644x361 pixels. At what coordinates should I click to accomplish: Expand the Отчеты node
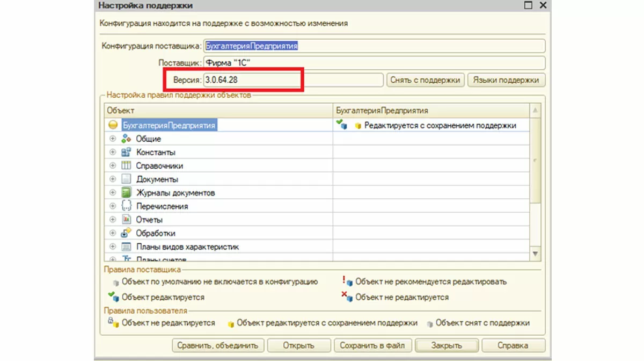(x=113, y=219)
